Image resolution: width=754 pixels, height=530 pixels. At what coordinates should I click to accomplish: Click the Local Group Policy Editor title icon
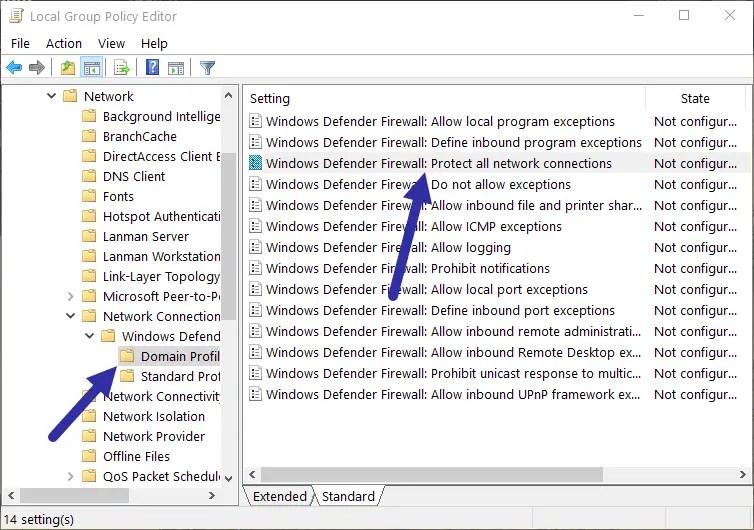coord(16,16)
